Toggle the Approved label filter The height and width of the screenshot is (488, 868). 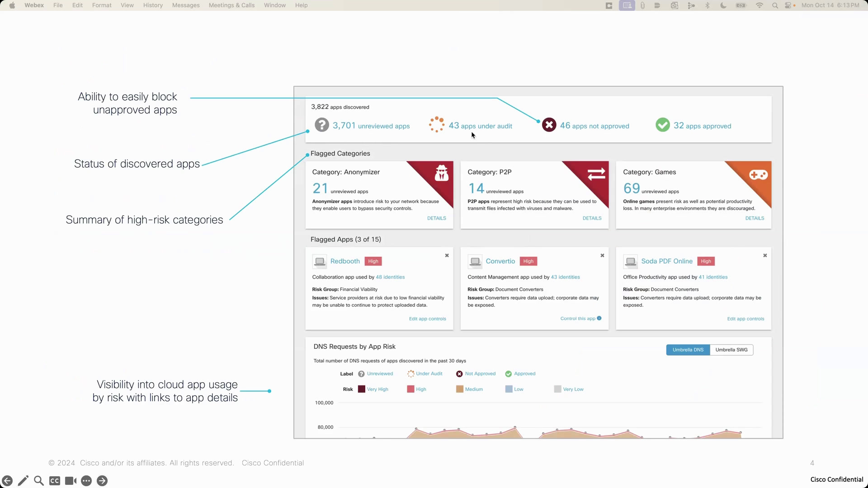tap(520, 374)
